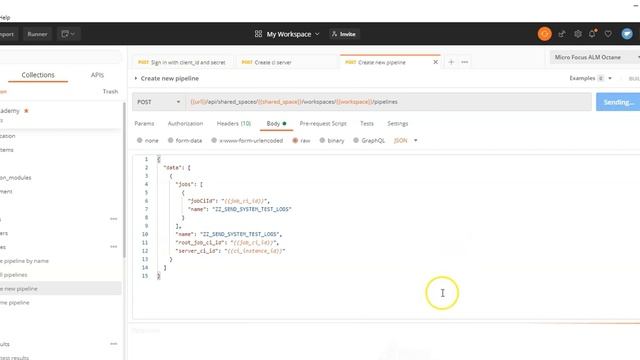Switch to the Params tab
The height and width of the screenshot is (360, 640).
(144, 123)
